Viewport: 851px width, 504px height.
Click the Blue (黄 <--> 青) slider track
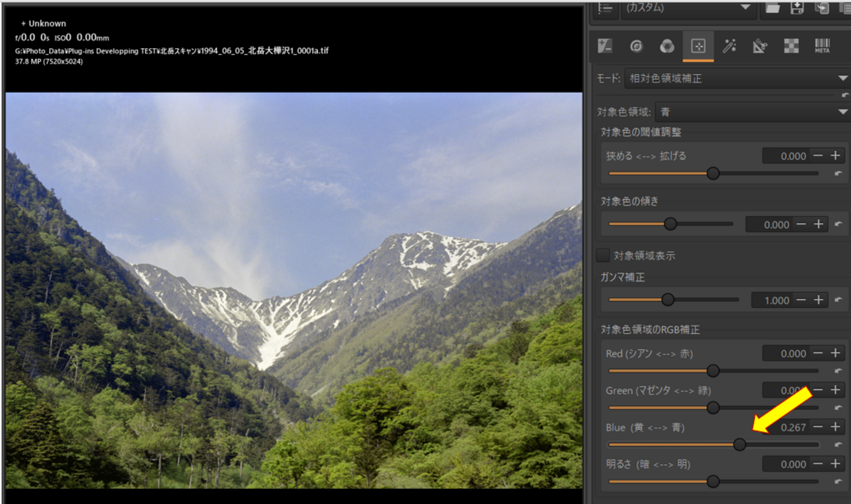click(714, 444)
